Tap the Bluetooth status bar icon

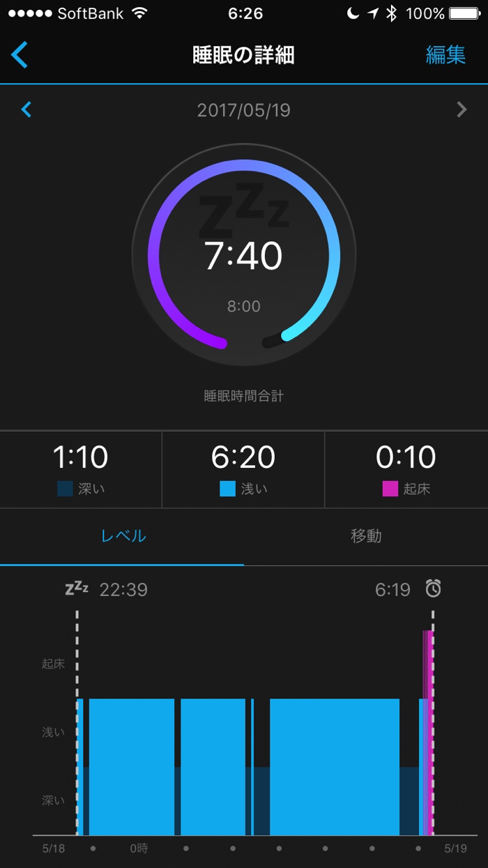391,13
